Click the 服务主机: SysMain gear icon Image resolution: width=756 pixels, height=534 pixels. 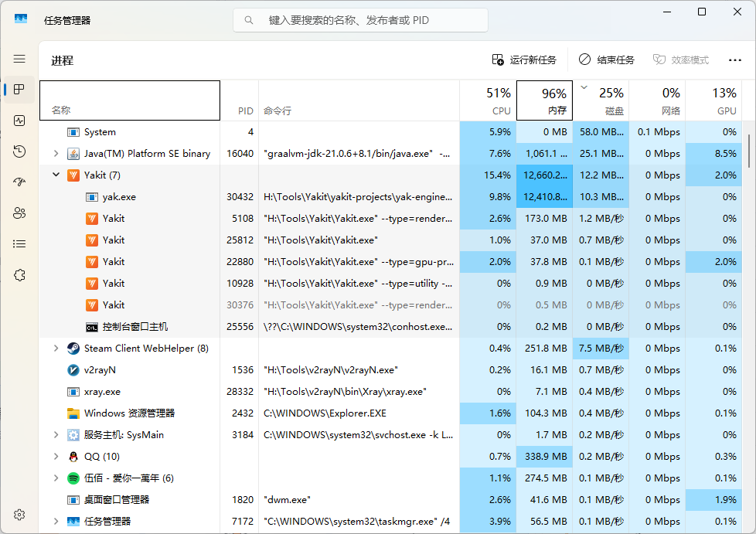click(x=73, y=435)
